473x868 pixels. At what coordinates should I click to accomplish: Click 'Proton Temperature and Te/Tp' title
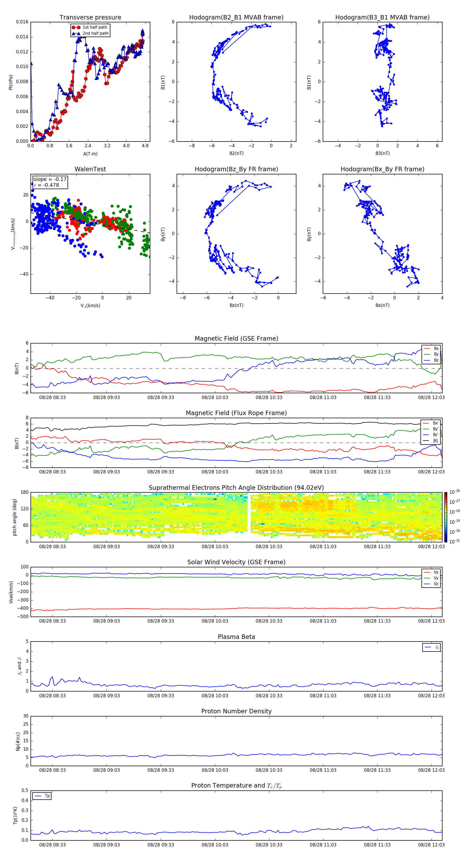(x=236, y=786)
